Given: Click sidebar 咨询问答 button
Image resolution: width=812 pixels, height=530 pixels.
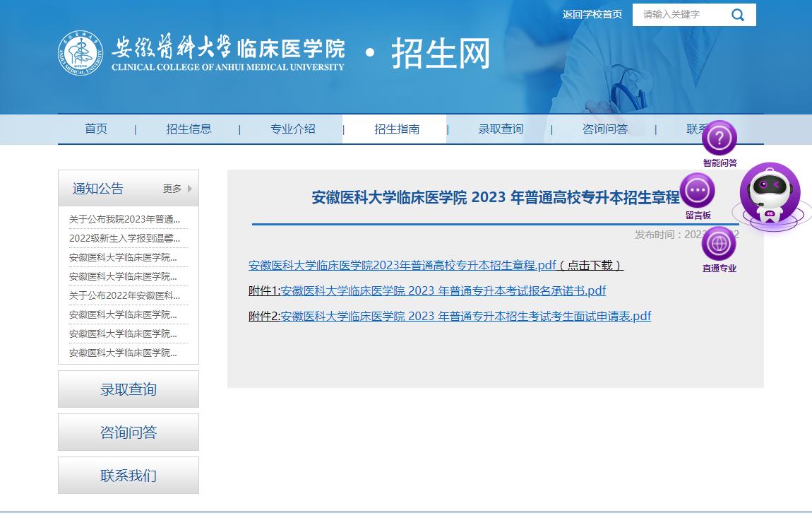Looking at the screenshot, I should coord(129,432).
